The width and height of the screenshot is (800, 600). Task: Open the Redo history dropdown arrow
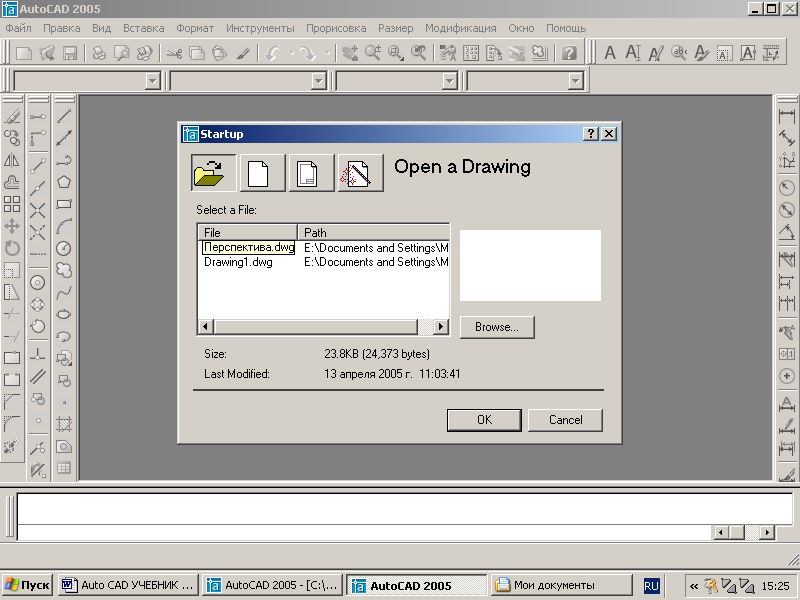pyautogui.click(x=327, y=53)
